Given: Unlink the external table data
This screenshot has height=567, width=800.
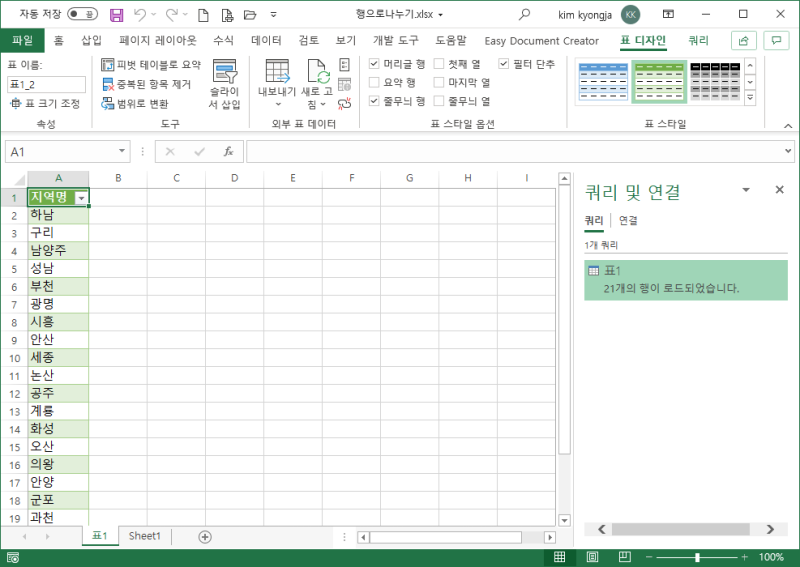Looking at the screenshot, I should pyautogui.click(x=345, y=104).
